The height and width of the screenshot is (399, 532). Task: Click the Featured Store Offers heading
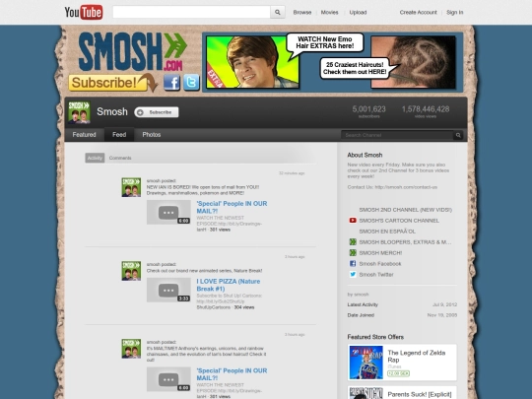tap(375, 337)
